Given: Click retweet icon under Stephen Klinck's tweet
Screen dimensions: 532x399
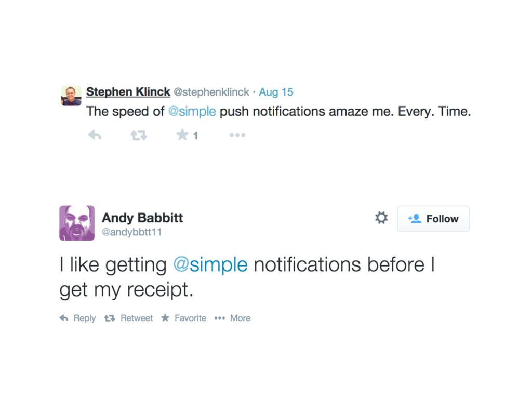Looking at the screenshot, I should click(x=139, y=136).
